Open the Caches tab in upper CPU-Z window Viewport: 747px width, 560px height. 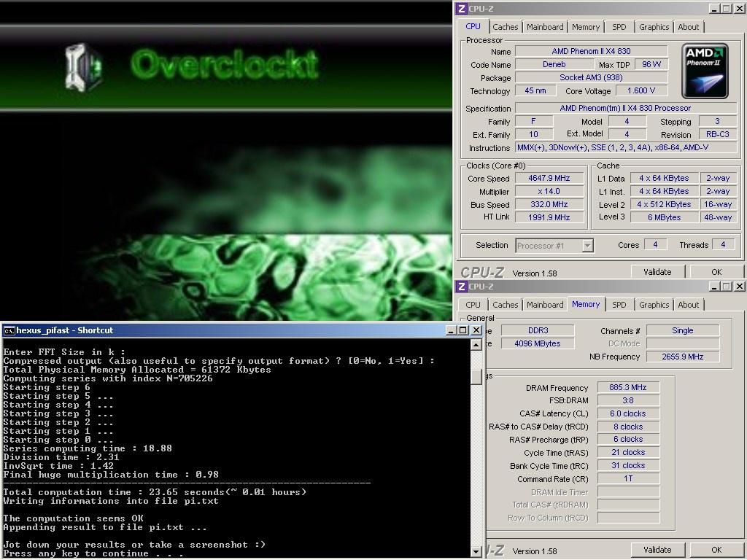click(x=505, y=27)
